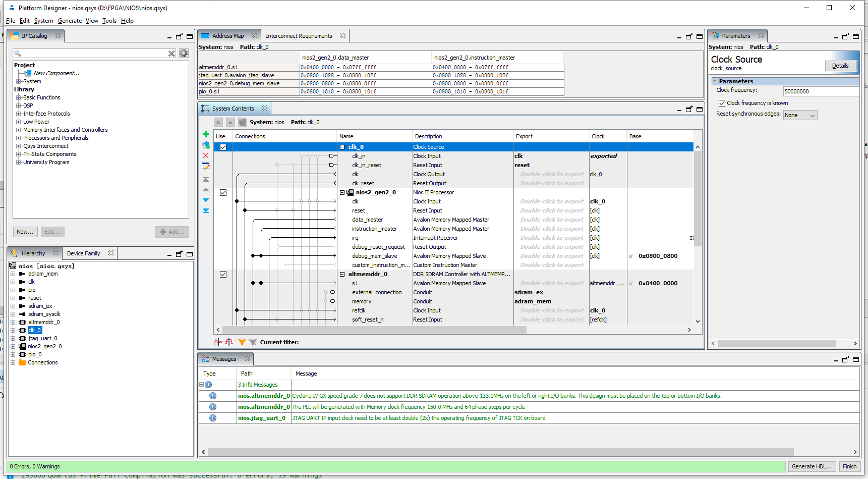
Task: Select New Component item in Project
Action: pyautogui.click(x=56, y=73)
